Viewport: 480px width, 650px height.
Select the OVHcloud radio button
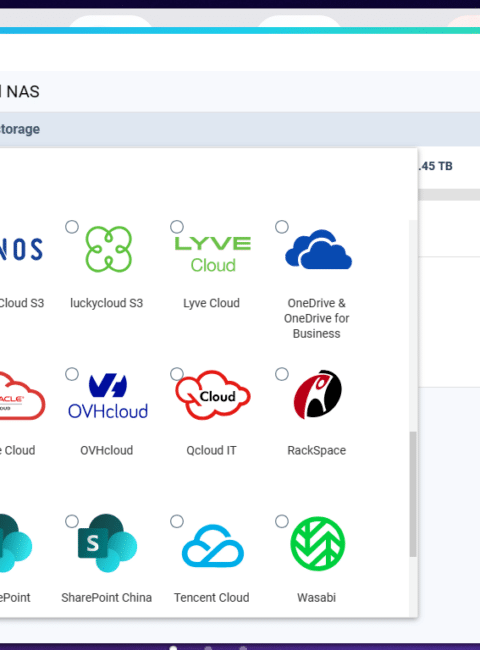72,374
